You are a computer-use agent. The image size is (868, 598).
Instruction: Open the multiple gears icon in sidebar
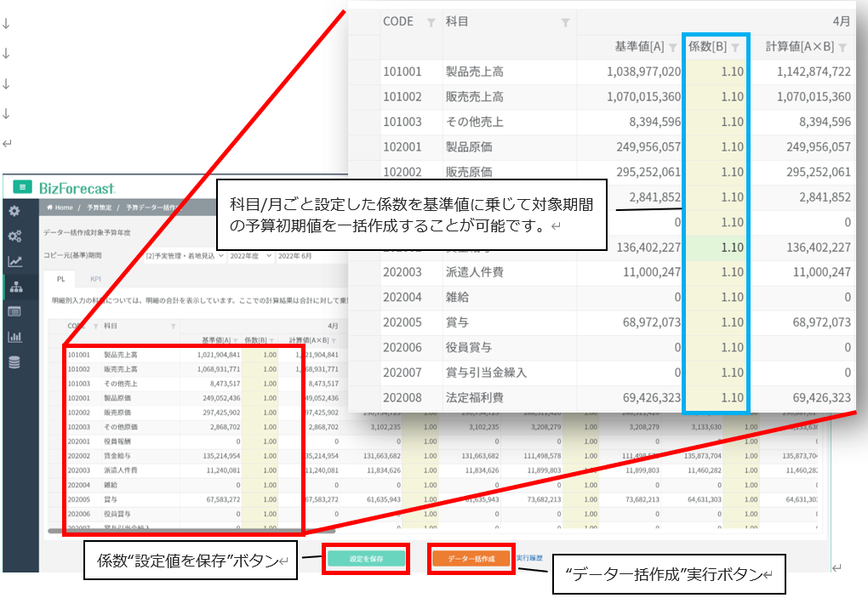pyautogui.click(x=14, y=236)
